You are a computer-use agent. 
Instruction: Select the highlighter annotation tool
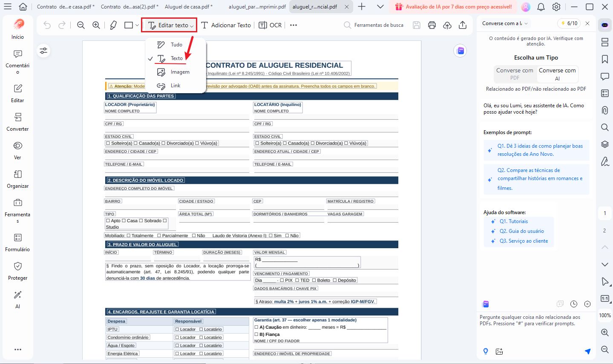(x=113, y=25)
